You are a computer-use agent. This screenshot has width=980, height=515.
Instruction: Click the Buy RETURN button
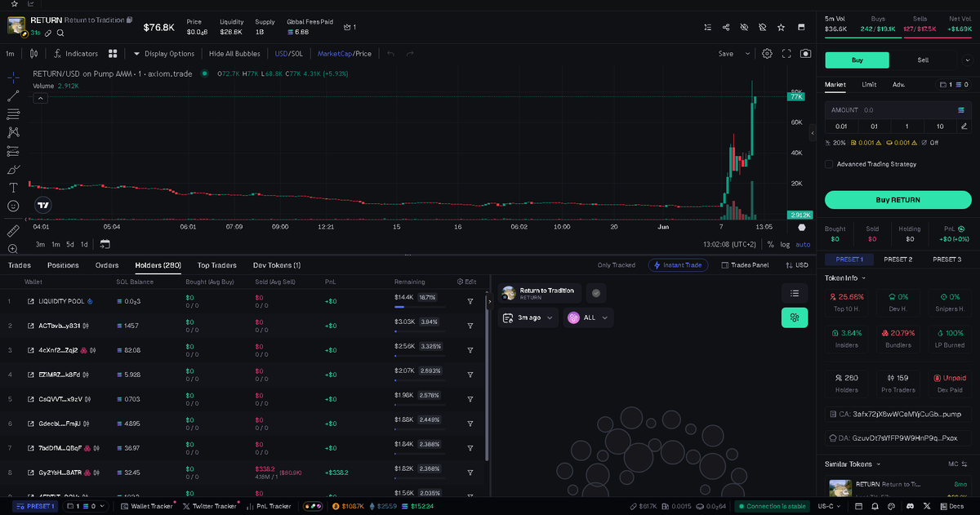tap(898, 199)
